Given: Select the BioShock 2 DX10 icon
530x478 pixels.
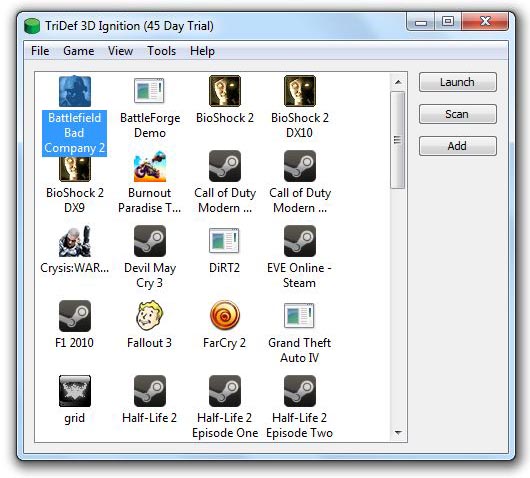Looking at the screenshot, I should tap(300, 91).
